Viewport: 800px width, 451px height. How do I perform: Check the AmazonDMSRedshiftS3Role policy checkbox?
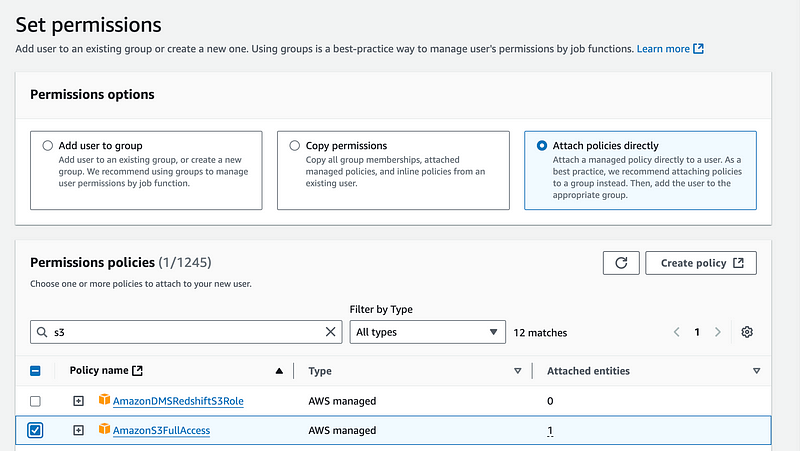tap(35, 402)
